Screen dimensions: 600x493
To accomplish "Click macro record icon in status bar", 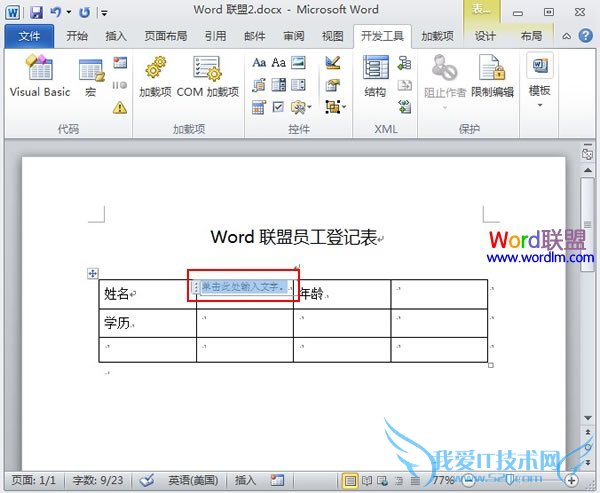I will pyautogui.click(x=277, y=480).
